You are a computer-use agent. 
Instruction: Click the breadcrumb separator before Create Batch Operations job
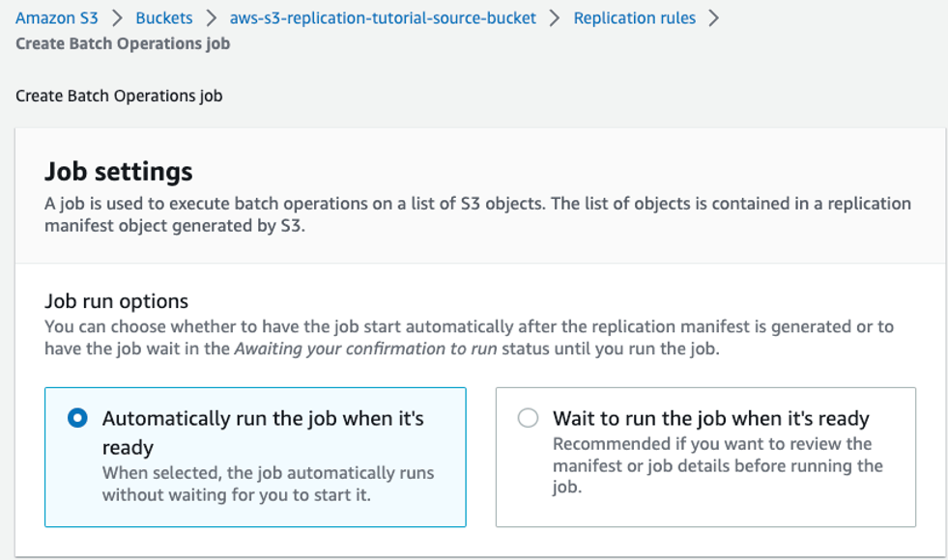coord(713,17)
